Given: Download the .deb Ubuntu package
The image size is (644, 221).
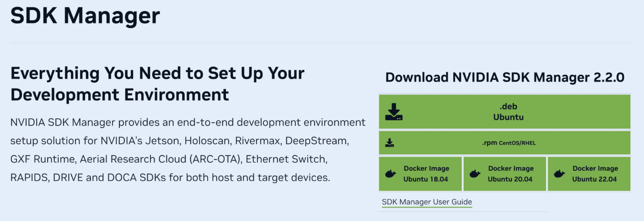Looking at the screenshot, I should (x=504, y=112).
